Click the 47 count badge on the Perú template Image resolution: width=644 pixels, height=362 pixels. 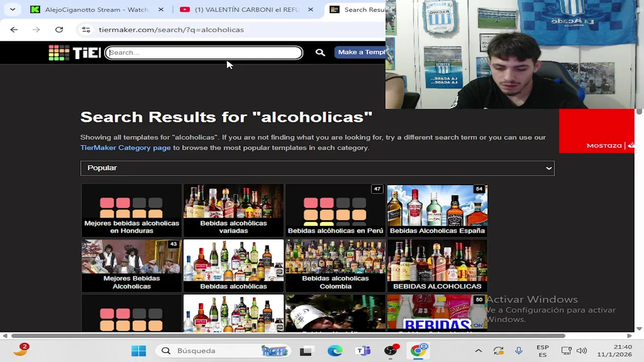[377, 189]
